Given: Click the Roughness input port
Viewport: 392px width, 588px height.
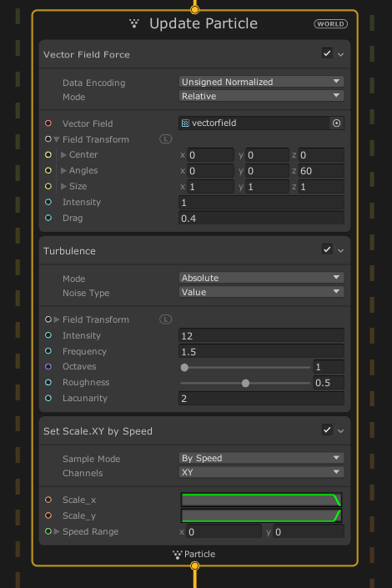Looking at the screenshot, I should [x=48, y=382].
